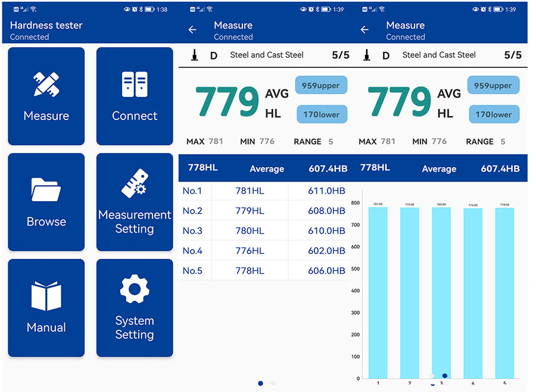Select Steel and Cast Steel material in middle screen
Screen dimensions: 536x392
[x=267, y=55]
